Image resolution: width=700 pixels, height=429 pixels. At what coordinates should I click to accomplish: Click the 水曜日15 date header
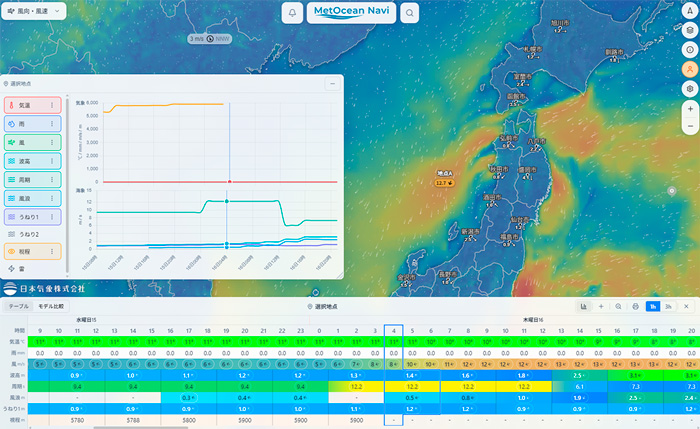[86, 320]
